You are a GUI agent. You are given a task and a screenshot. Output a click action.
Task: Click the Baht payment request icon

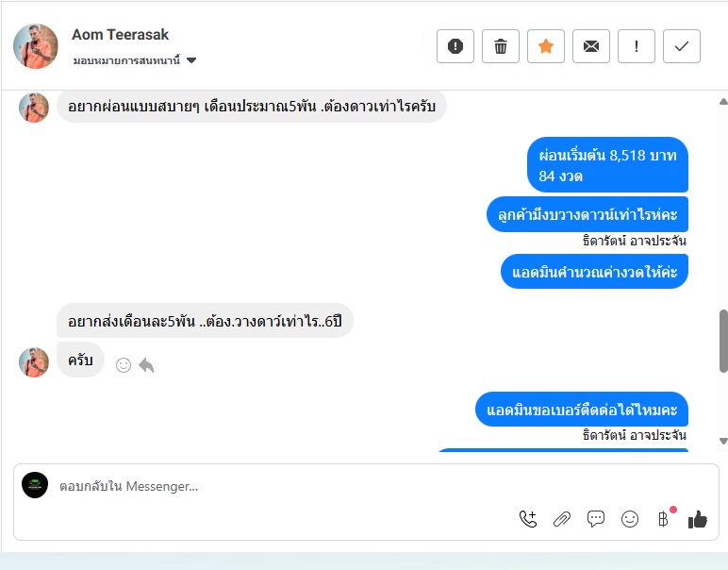pyautogui.click(x=664, y=518)
